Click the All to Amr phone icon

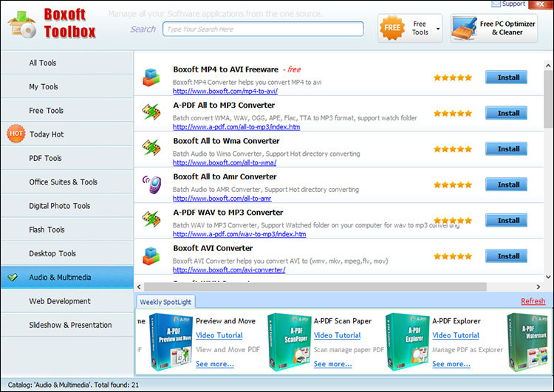pyautogui.click(x=152, y=185)
